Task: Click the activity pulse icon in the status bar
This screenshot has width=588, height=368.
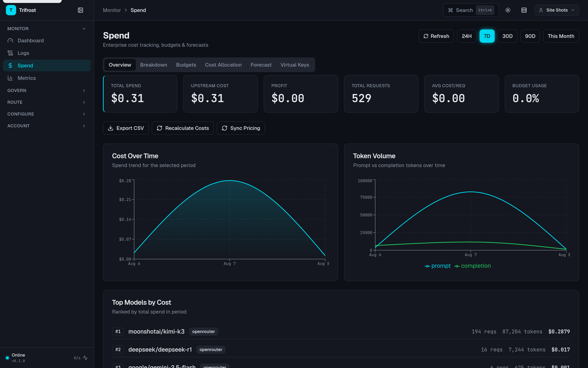Action: tap(85, 358)
